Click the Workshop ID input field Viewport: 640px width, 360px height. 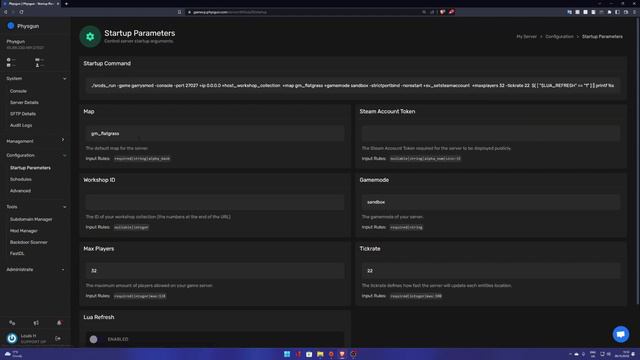[215, 202]
